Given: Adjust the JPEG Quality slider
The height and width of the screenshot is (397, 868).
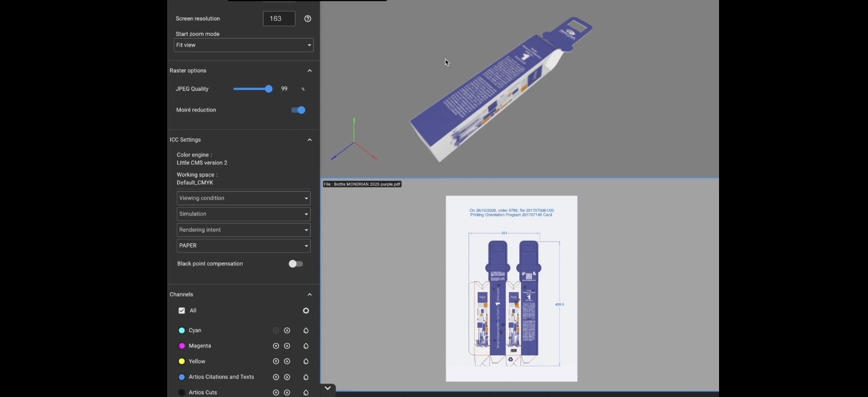Looking at the screenshot, I should [x=253, y=89].
